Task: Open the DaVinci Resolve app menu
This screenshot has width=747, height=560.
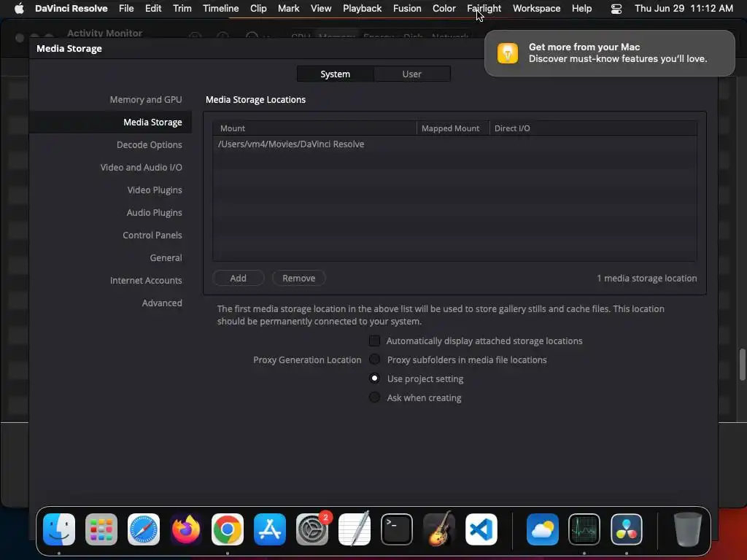Action: pyautogui.click(x=71, y=8)
